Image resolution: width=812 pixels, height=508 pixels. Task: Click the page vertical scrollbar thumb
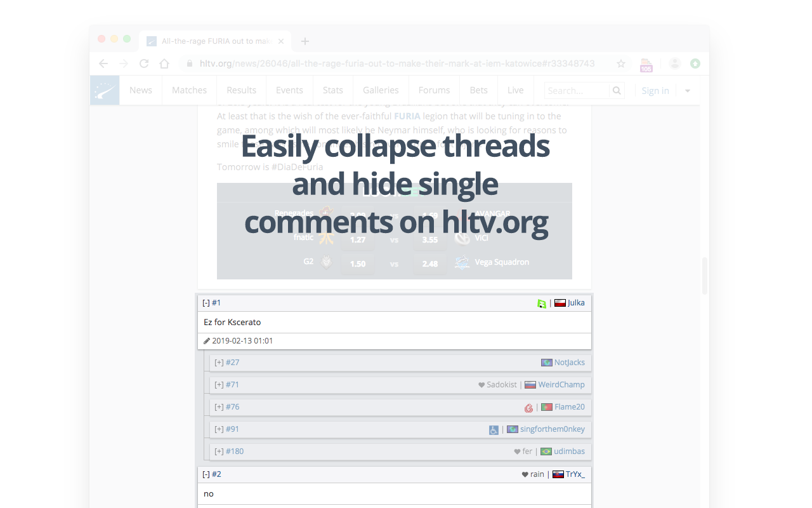(704, 276)
